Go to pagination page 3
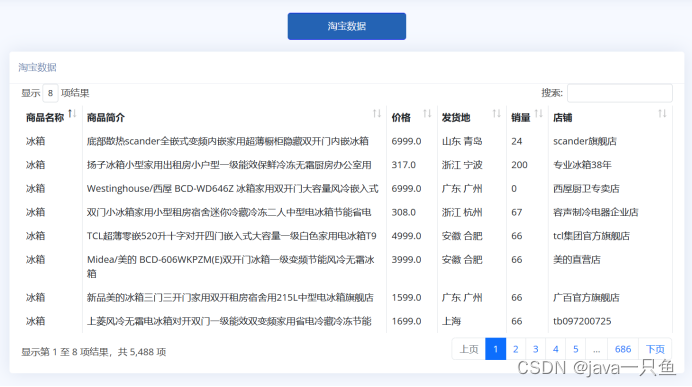 tap(535, 349)
